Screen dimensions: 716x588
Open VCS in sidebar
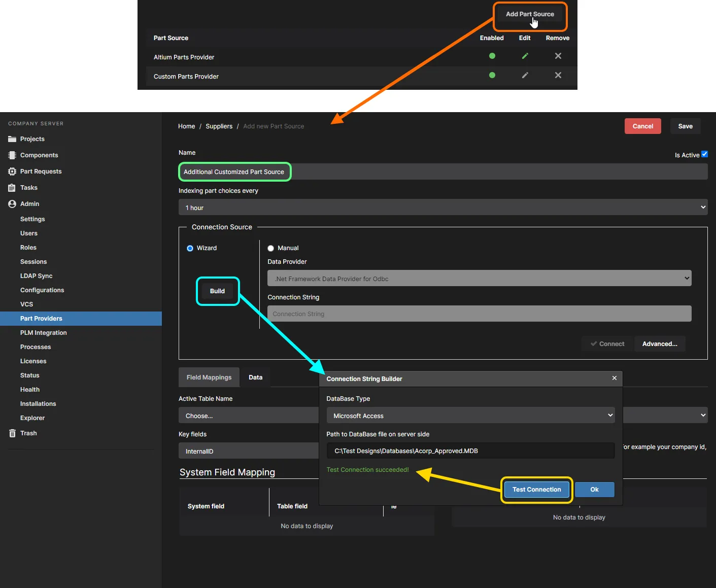click(x=26, y=304)
